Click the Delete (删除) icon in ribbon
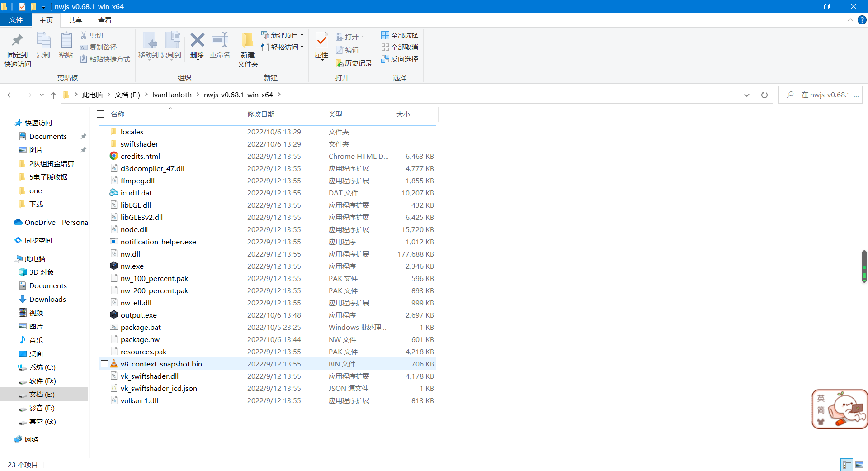 coord(197,45)
